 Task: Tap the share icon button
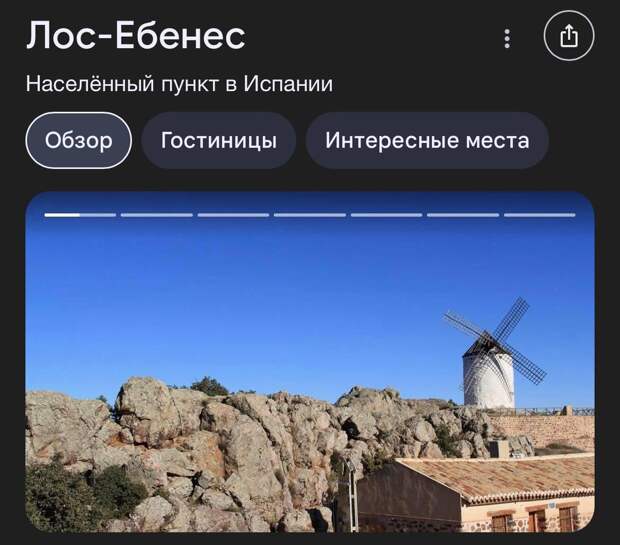click(569, 36)
